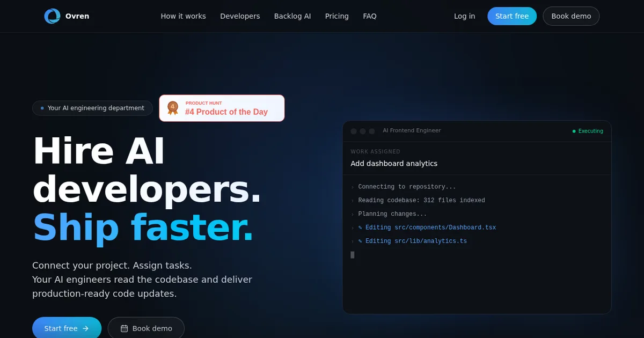Click the arrow icon in hero Start free

point(85,328)
